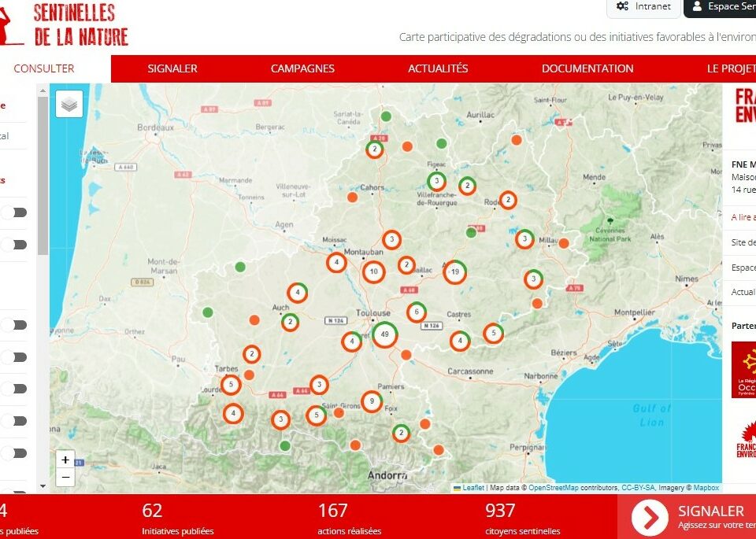Zoom out with the minus button
This screenshot has height=539, width=756.
tap(65, 478)
